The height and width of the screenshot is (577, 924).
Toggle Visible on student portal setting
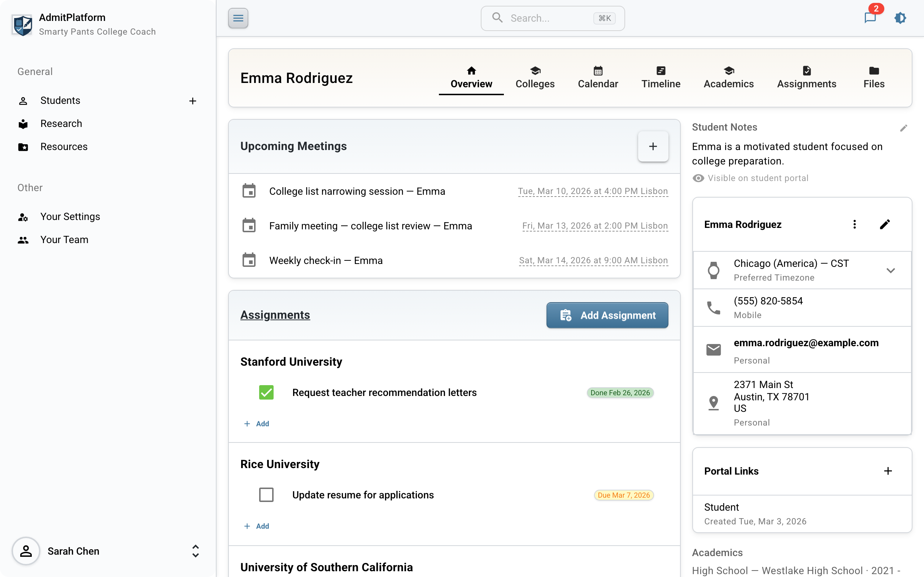[699, 178]
